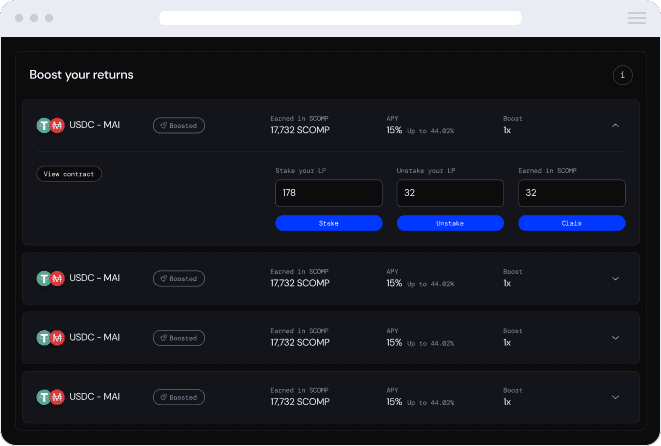Claim the earned SCOMP rewards
This screenshot has width=661, height=446.
tap(572, 223)
